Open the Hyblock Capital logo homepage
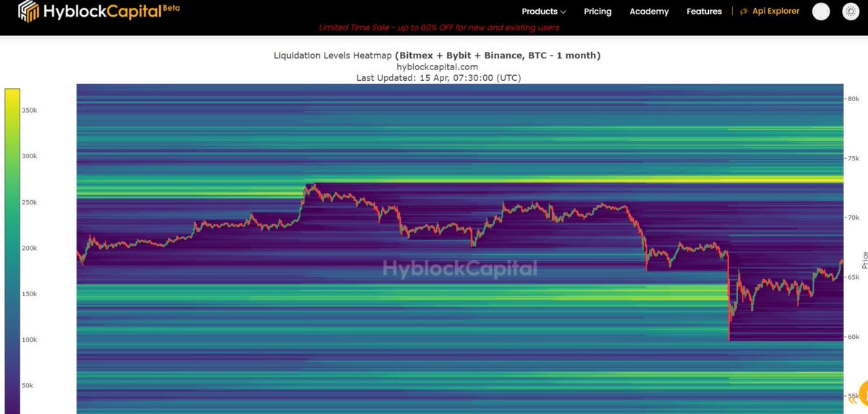Image resolution: width=868 pixels, height=414 pixels. (98, 11)
